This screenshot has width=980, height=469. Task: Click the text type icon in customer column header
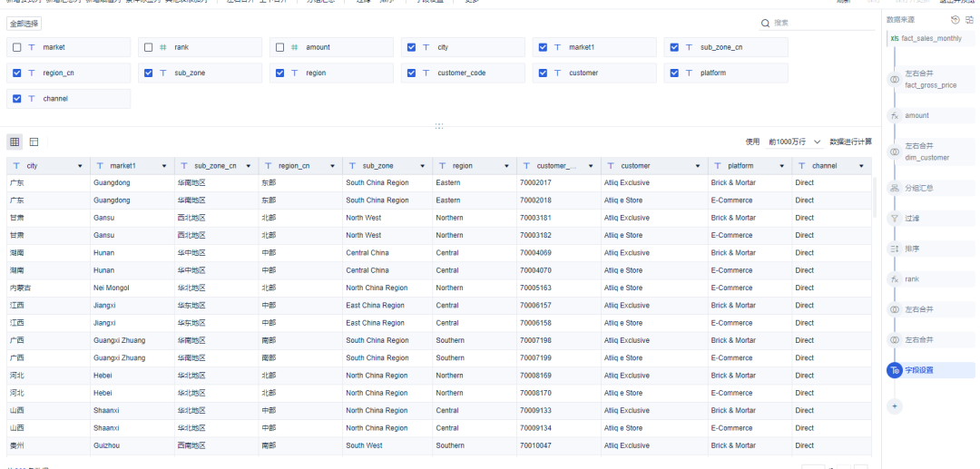[x=610, y=166]
